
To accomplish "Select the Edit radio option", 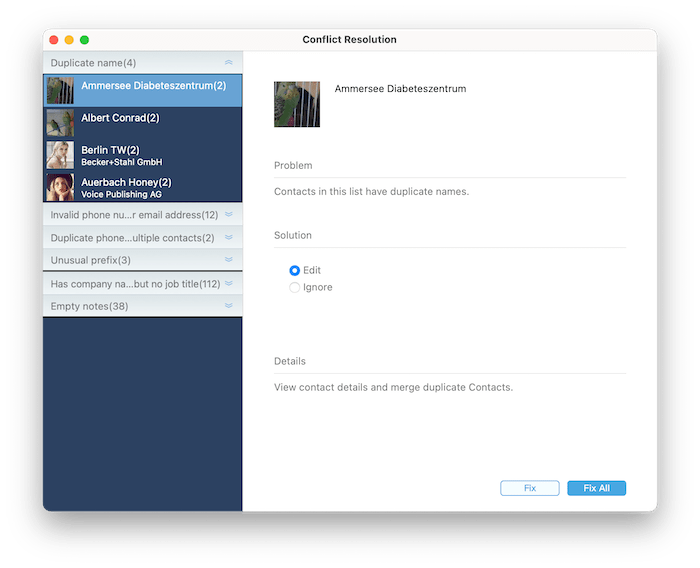I will pos(294,270).
